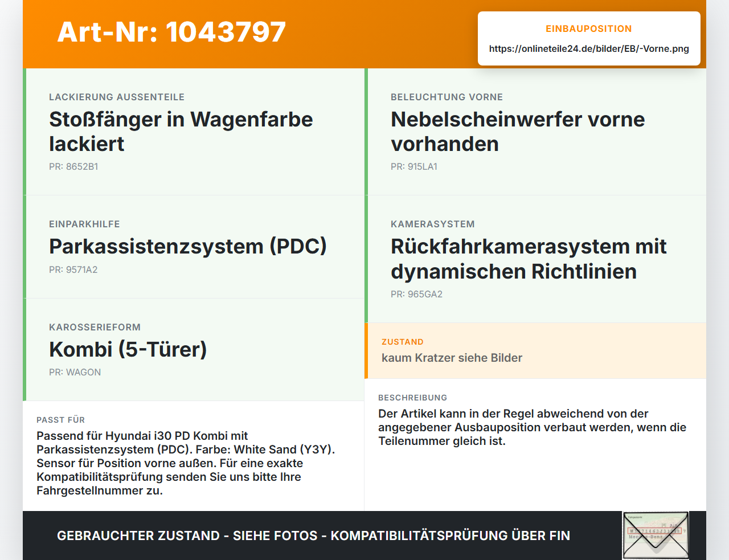
Task: Open the onlineteile24 Vorne.png image link
Action: [x=589, y=48]
